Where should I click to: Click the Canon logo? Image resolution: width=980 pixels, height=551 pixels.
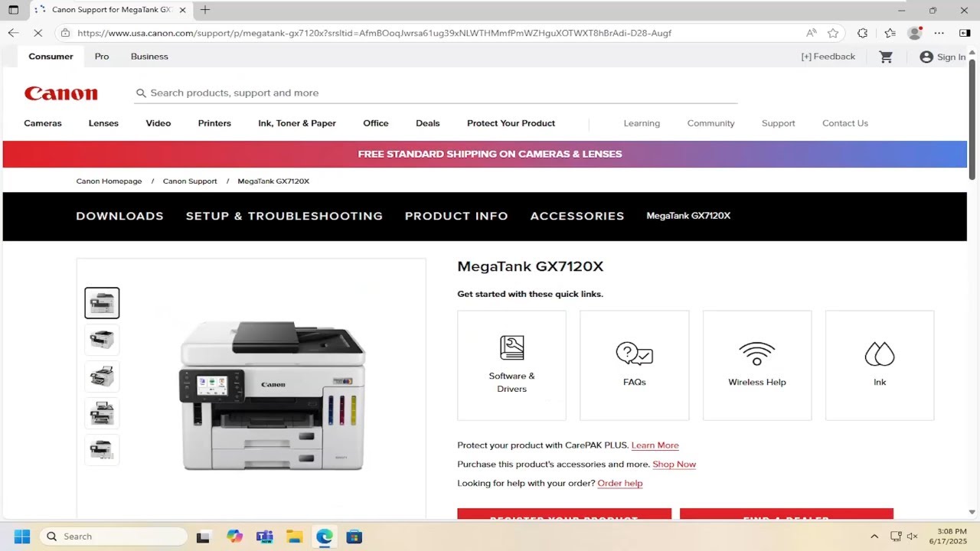coord(61,93)
